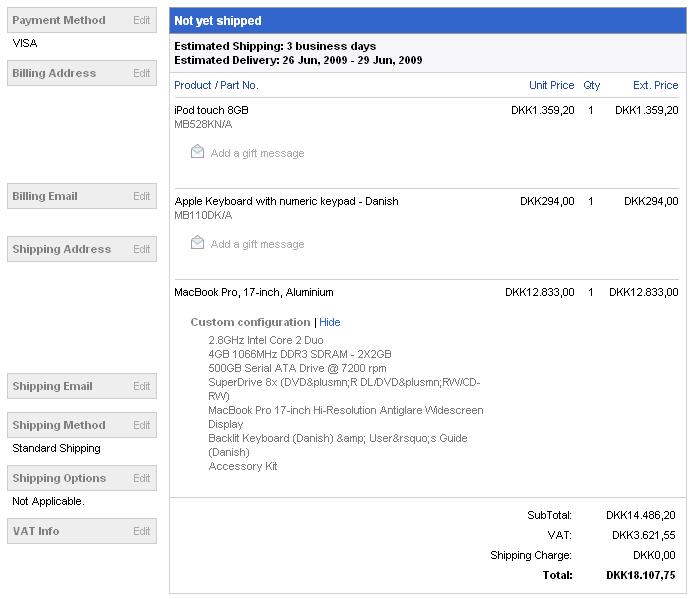Click the Product / Part No. column header

click(x=216, y=85)
